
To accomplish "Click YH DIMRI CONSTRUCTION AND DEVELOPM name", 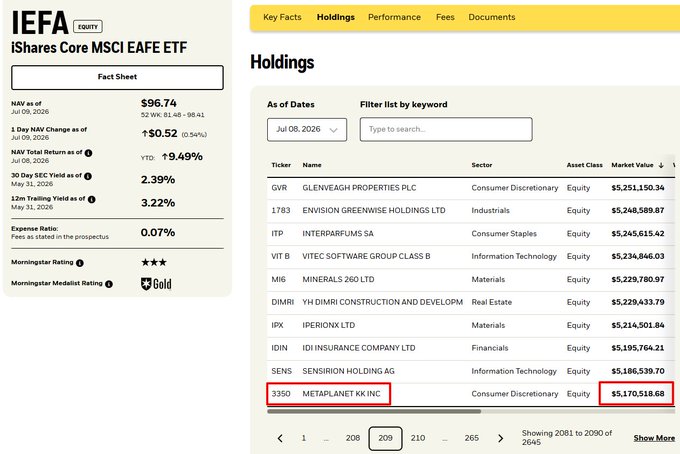I will (x=382, y=302).
